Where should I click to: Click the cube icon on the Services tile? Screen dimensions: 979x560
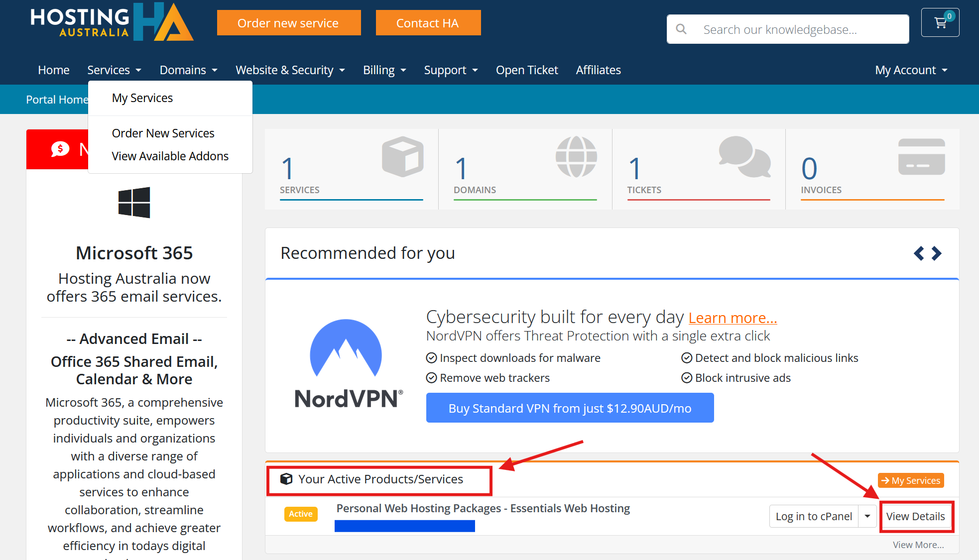pyautogui.click(x=403, y=157)
